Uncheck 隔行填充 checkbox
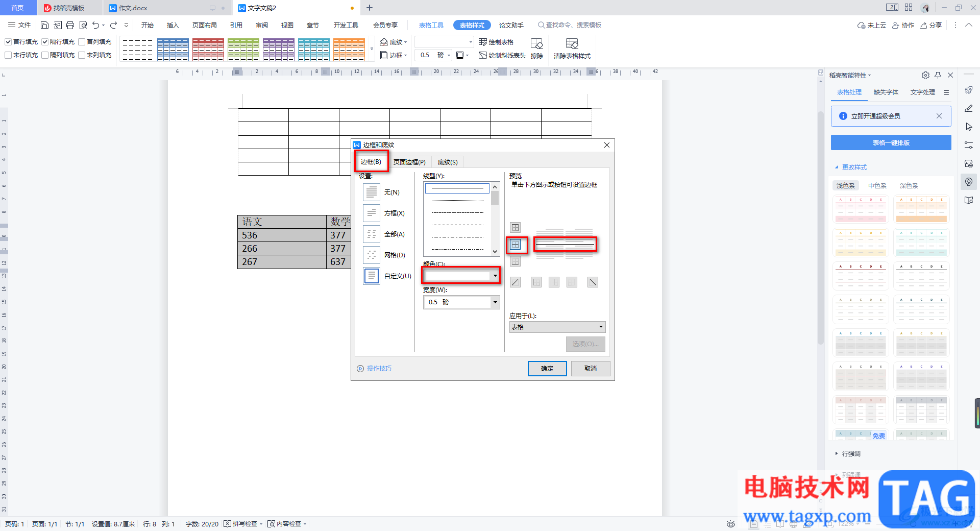The height and width of the screenshot is (531, 980). pos(45,42)
